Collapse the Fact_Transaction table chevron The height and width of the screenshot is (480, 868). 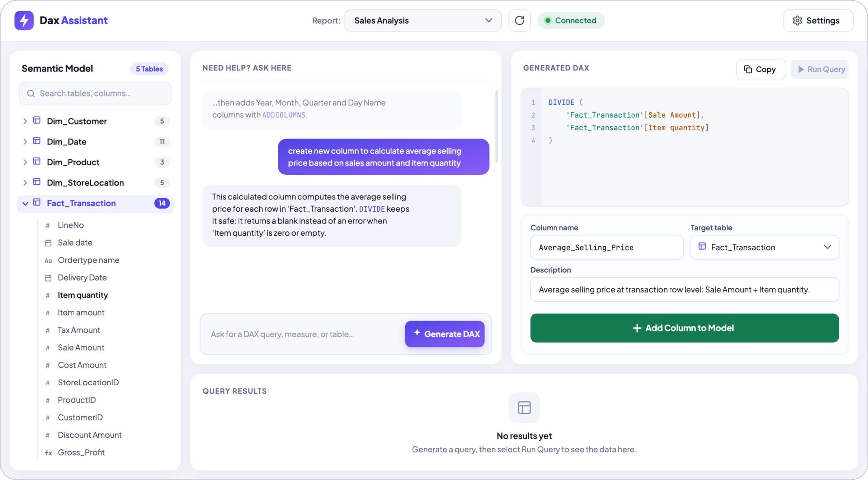[x=25, y=203]
